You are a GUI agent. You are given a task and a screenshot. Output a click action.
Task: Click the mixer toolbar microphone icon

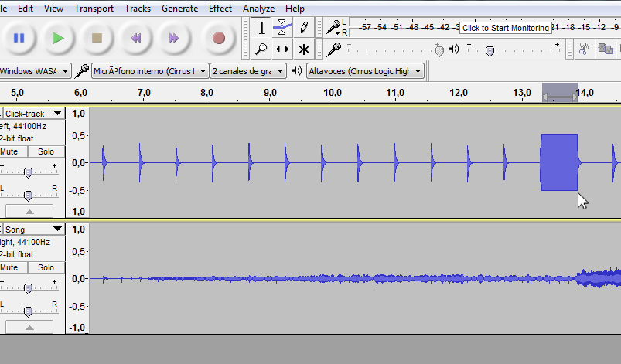click(x=334, y=49)
